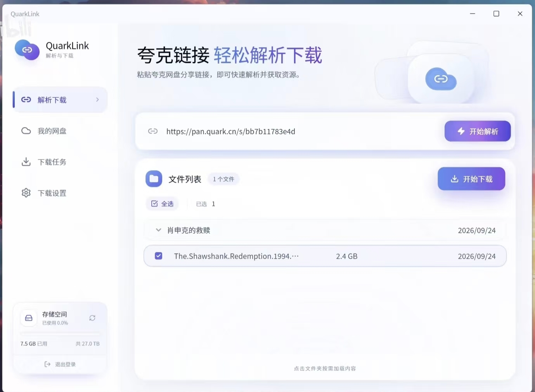Click the 7.5 GB 已用 storage text
Viewport: 535px width, 392px height.
coord(34,343)
